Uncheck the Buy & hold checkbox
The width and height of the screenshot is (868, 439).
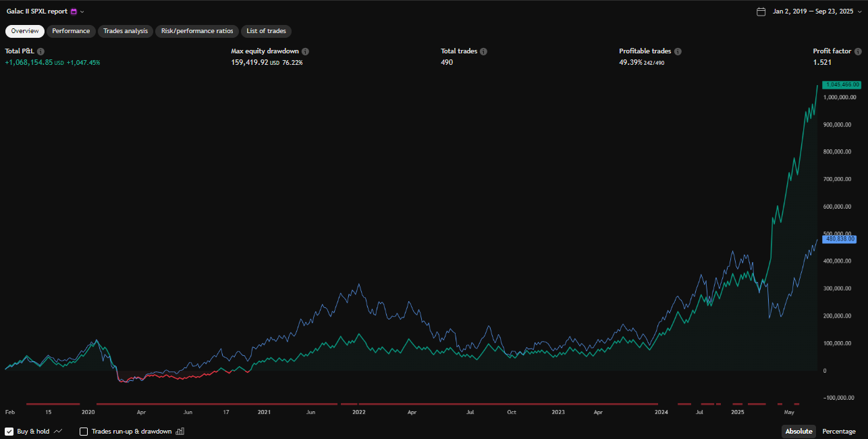(9, 432)
